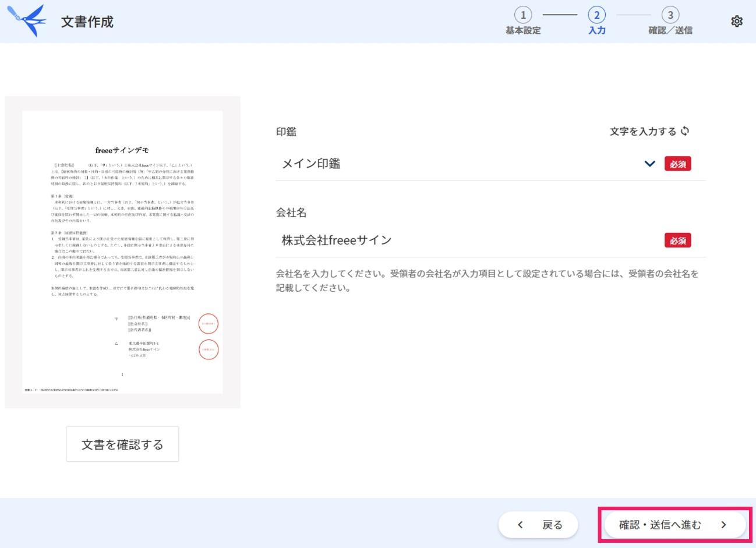Expand the メイン印鑑 dropdown chevron

pyautogui.click(x=650, y=164)
